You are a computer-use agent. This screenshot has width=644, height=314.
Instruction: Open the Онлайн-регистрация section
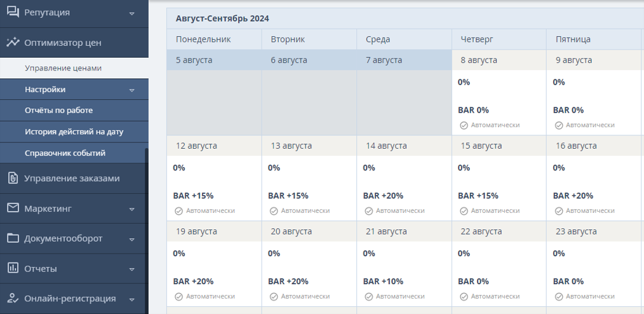pos(74,298)
